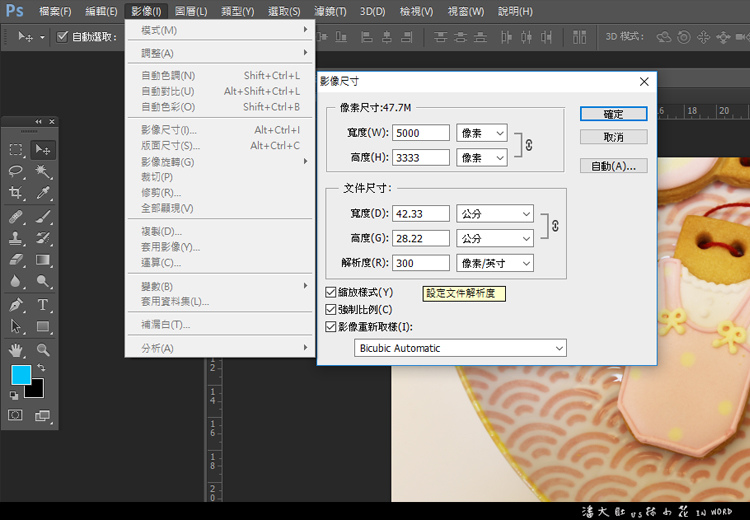
Task: Pick the cyan foreground color swatch
Action: 21,374
